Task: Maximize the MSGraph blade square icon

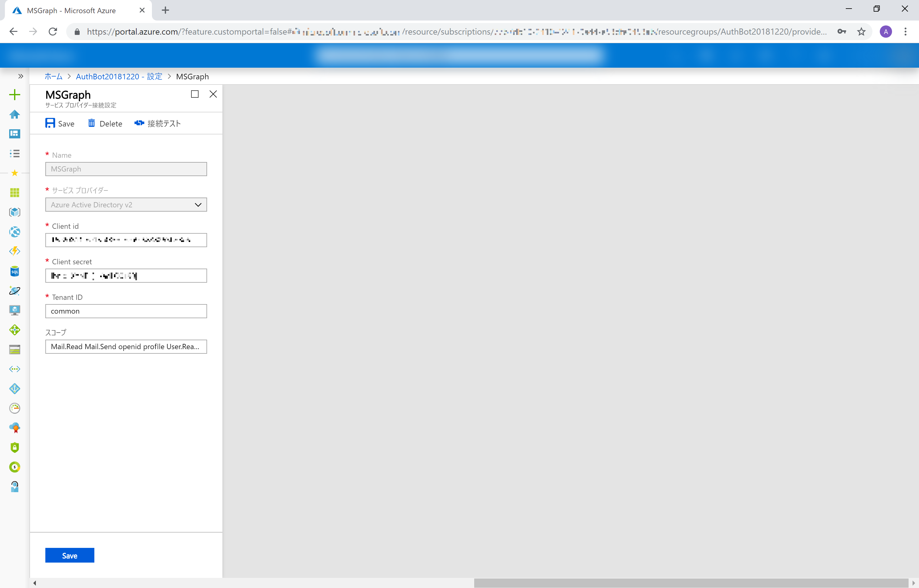Action: pos(195,94)
